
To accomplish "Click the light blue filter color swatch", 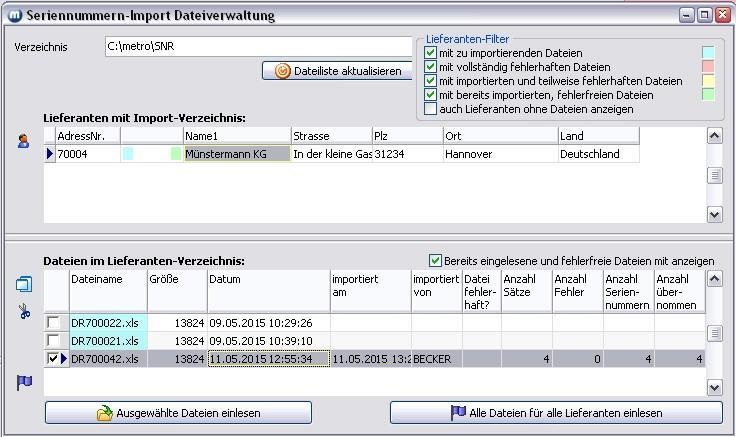I will point(708,53).
